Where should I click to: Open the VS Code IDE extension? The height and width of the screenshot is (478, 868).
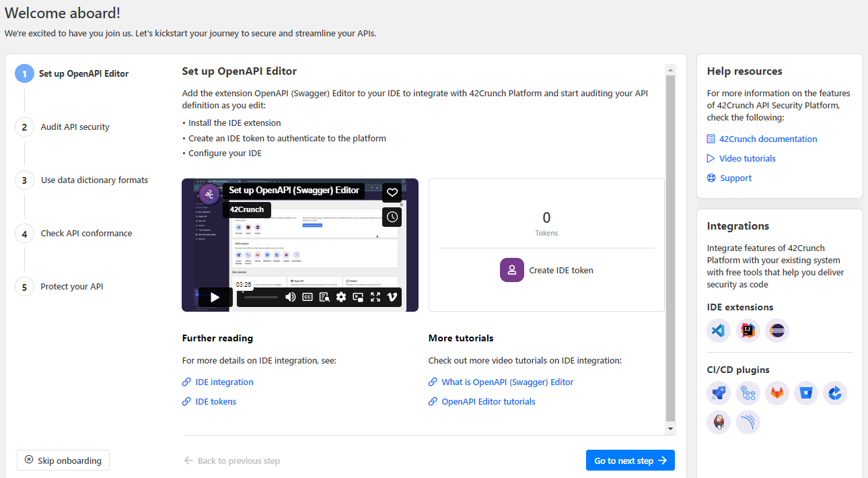tap(719, 331)
